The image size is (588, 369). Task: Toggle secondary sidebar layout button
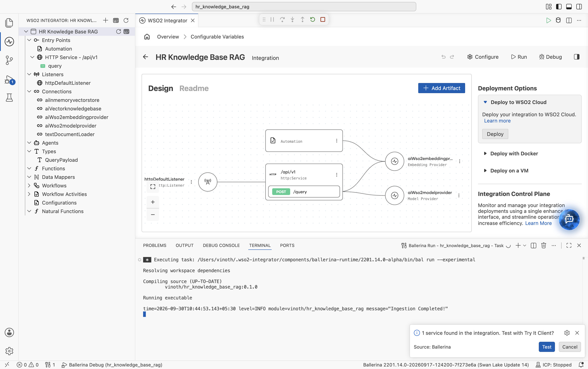579,7
